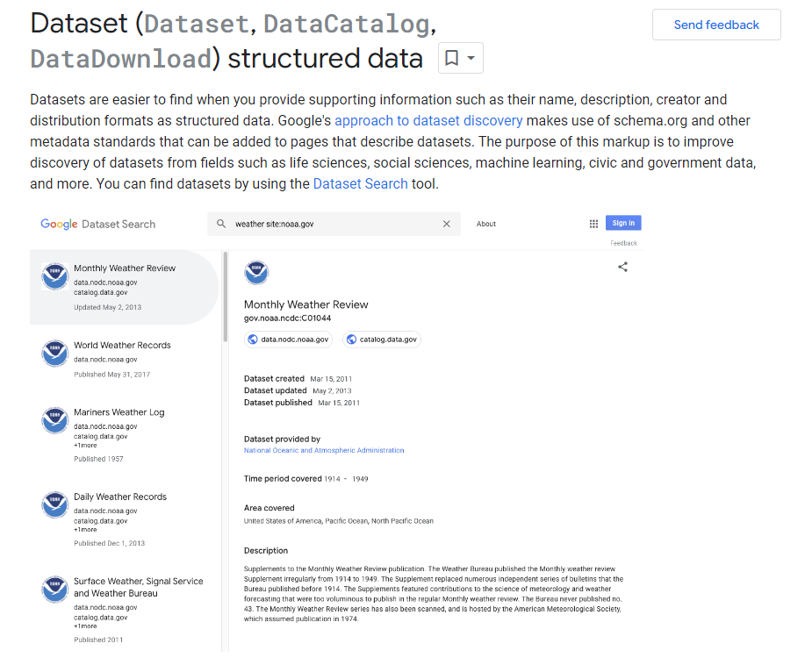Screen dimensions: 812x665
Task: Expand the bookmark dropdown arrow
Action: pyautogui.click(x=471, y=59)
